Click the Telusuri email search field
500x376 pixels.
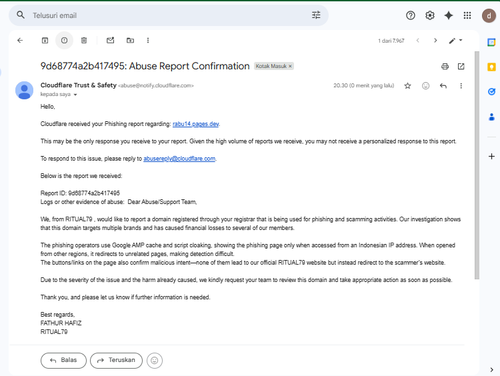(168, 15)
